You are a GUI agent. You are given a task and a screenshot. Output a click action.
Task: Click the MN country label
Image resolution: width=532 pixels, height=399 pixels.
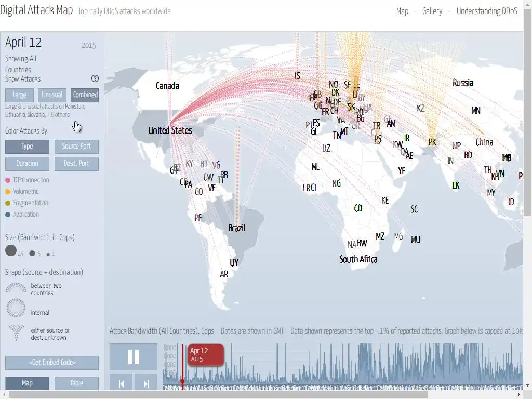[x=476, y=111]
